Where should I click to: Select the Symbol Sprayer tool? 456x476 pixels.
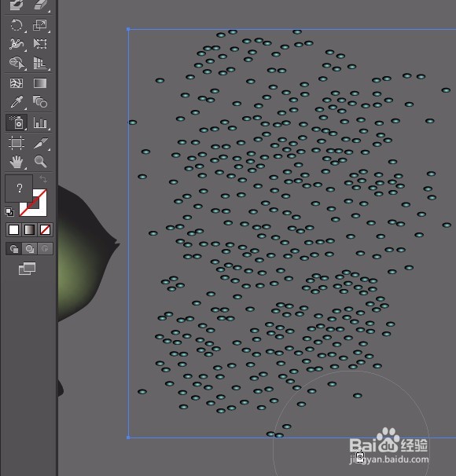point(17,123)
